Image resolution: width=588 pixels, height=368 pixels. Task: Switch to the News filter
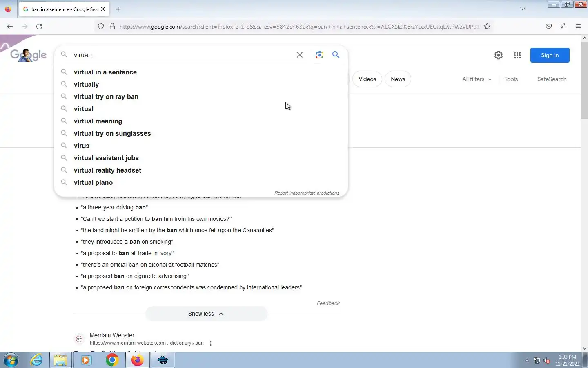[398, 79]
